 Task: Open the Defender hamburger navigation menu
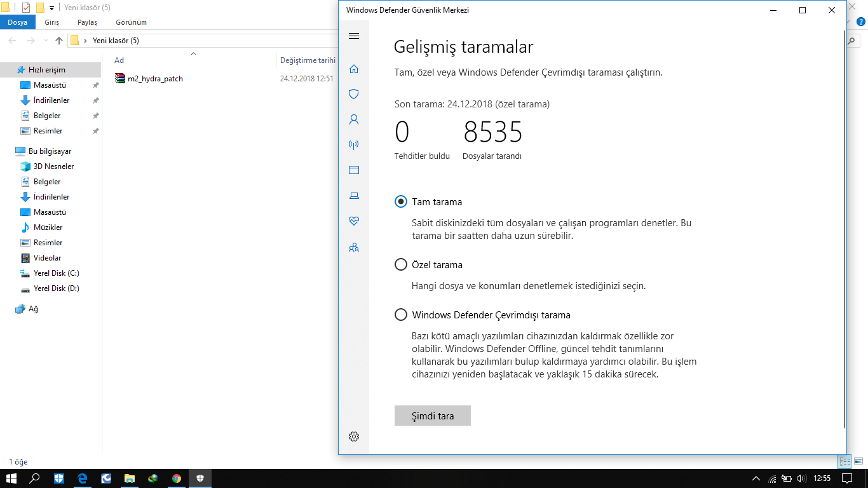354,36
